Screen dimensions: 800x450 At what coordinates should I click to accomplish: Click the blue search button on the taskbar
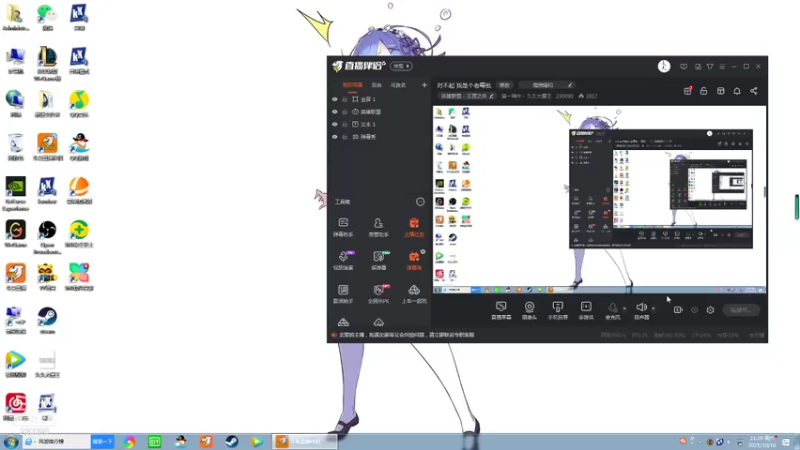point(102,441)
